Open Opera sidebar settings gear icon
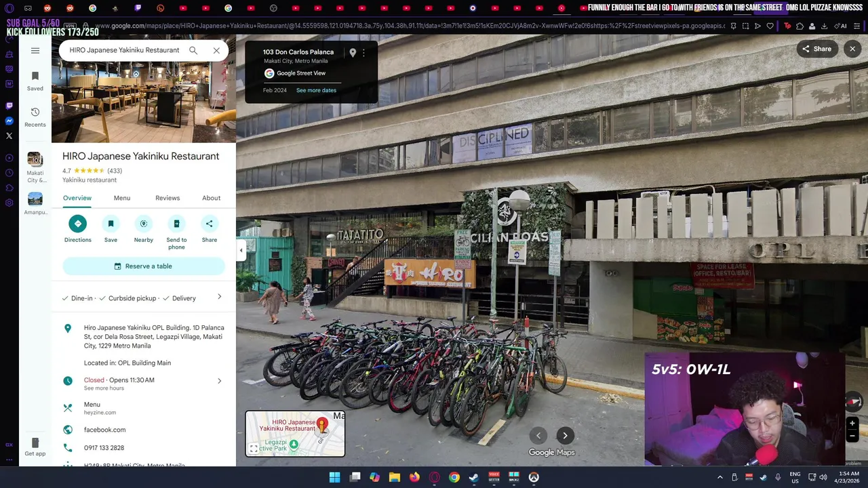The height and width of the screenshot is (488, 868). [x=9, y=203]
